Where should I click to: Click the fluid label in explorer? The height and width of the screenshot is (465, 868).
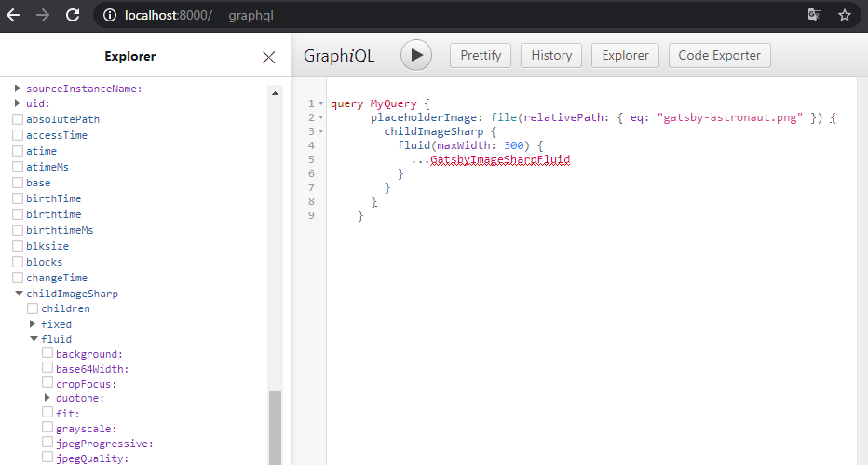(56, 339)
